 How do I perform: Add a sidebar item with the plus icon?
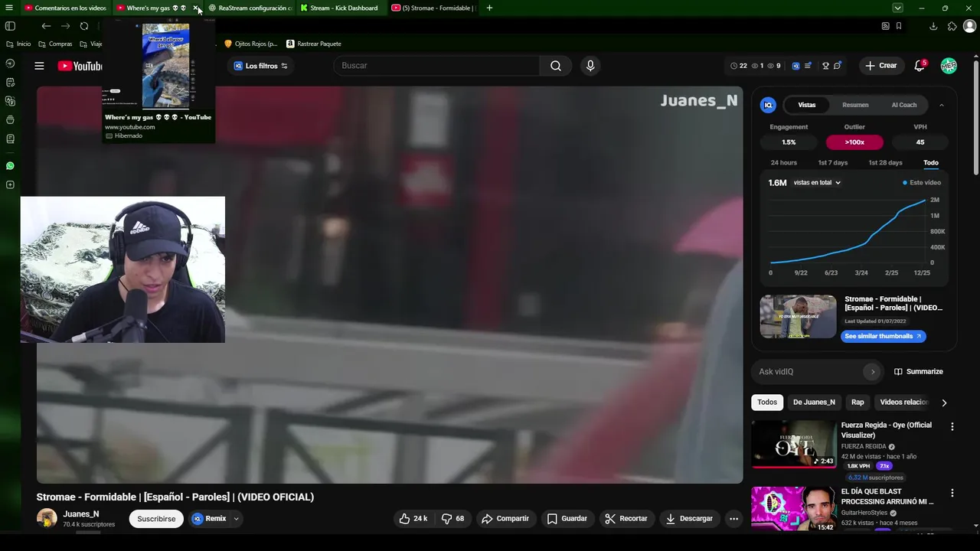point(10,184)
